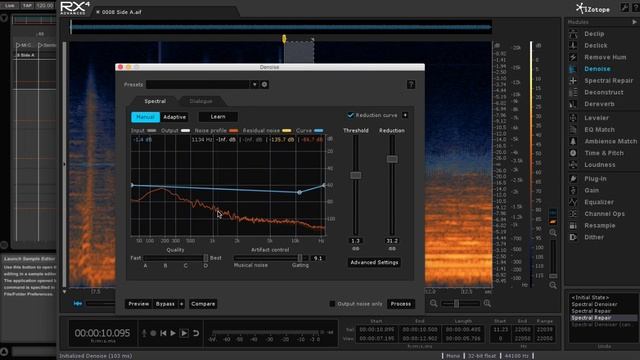Image resolution: width=640 pixels, height=360 pixels.
Task: Click the Threshold slider handle
Action: (x=356, y=175)
